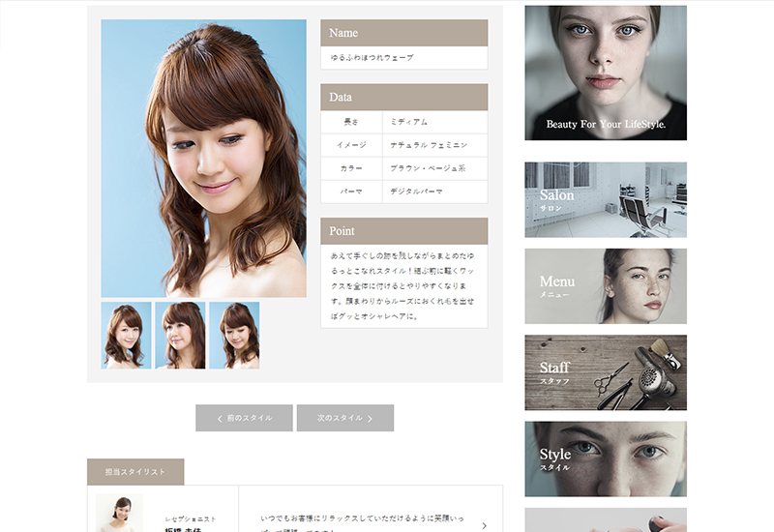774x532 pixels.
Task: Click the Point section header
Action: coord(404,231)
